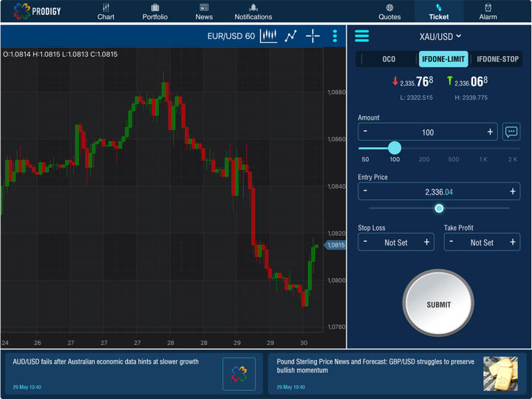Select the OCO order type

pyautogui.click(x=389, y=59)
